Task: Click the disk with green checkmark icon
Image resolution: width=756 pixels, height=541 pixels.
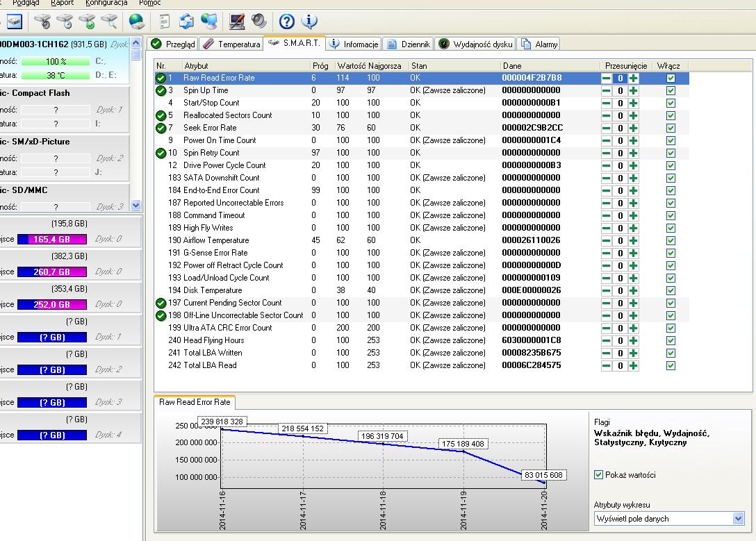Action: coord(88,22)
